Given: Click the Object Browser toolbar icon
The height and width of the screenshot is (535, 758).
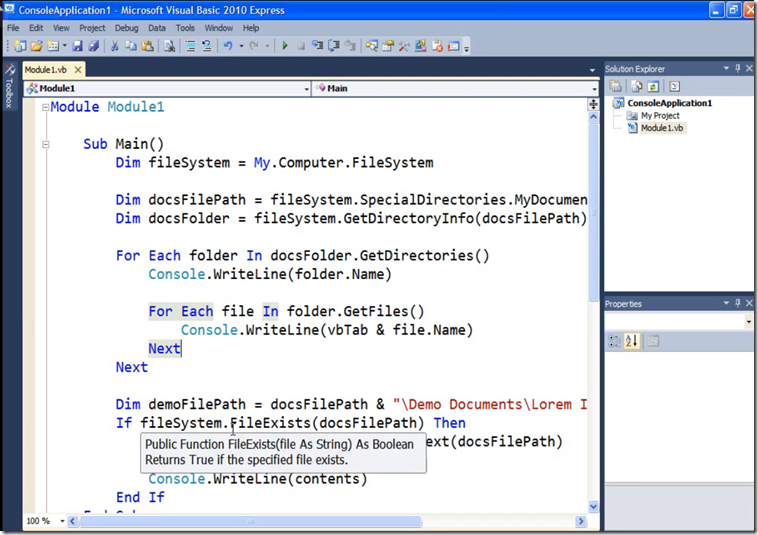Looking at the screenshot, I should pyautogui.click(x=421, y=46).
